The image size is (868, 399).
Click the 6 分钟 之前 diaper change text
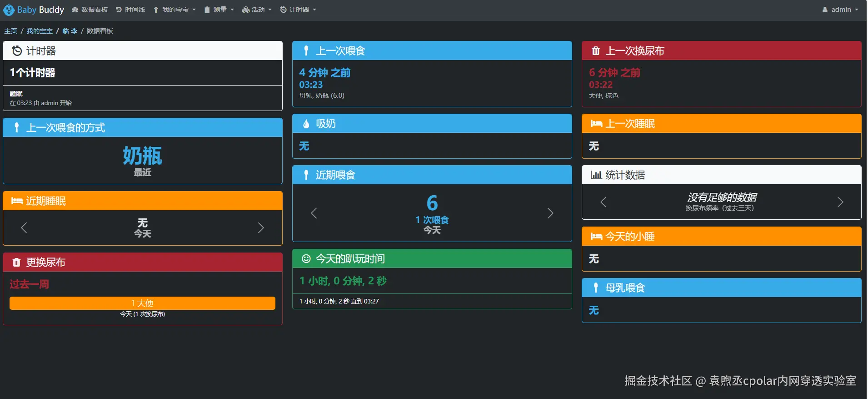pos(614,73)
